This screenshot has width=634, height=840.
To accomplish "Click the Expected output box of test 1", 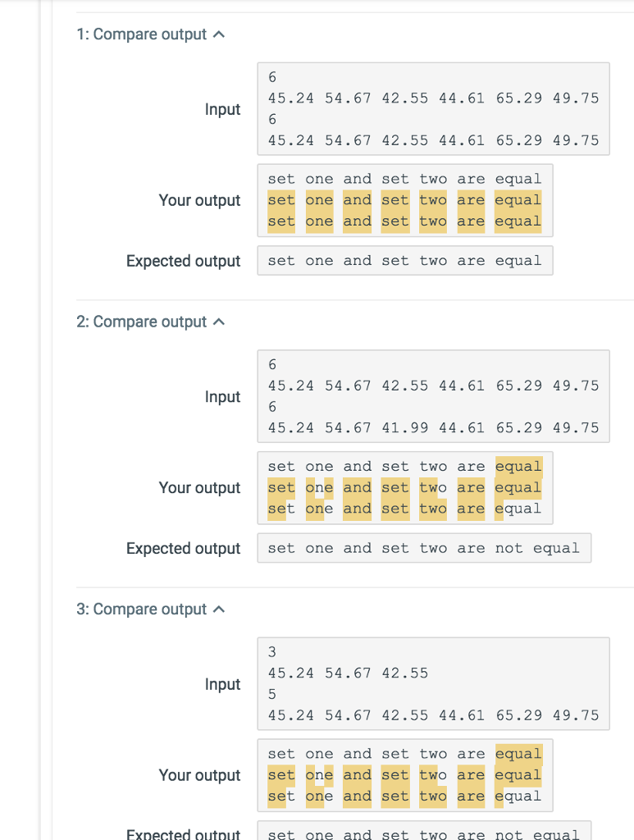I will [x=405, y=261].
